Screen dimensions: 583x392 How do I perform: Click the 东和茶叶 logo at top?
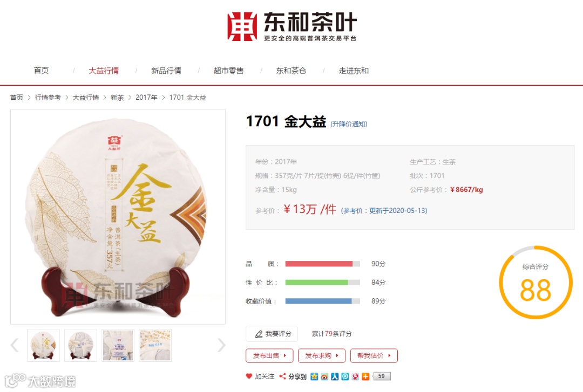pos(292,26)
